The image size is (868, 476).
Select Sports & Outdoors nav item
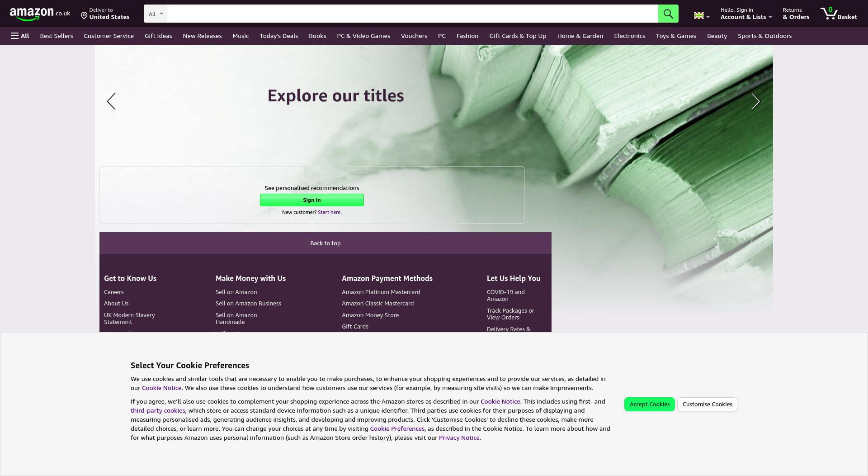tap(764, 36)
